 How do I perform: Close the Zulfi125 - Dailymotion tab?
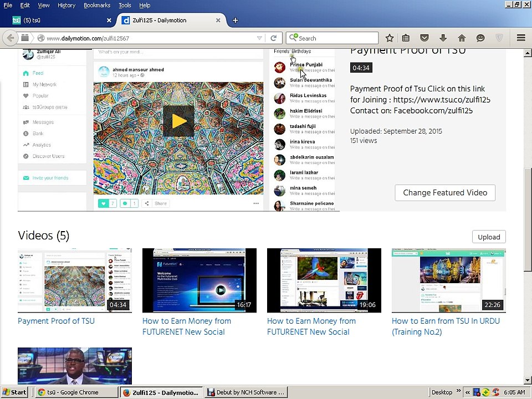(218, 21)
